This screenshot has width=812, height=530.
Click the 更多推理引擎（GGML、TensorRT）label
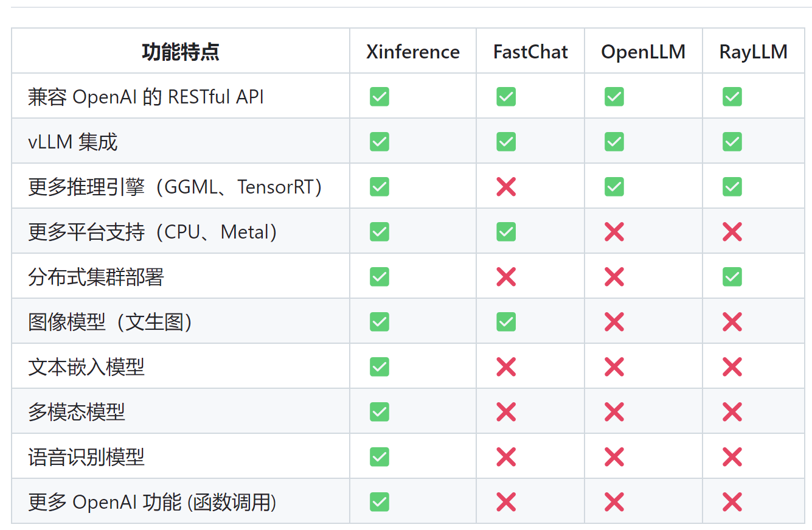coord(175,187)
